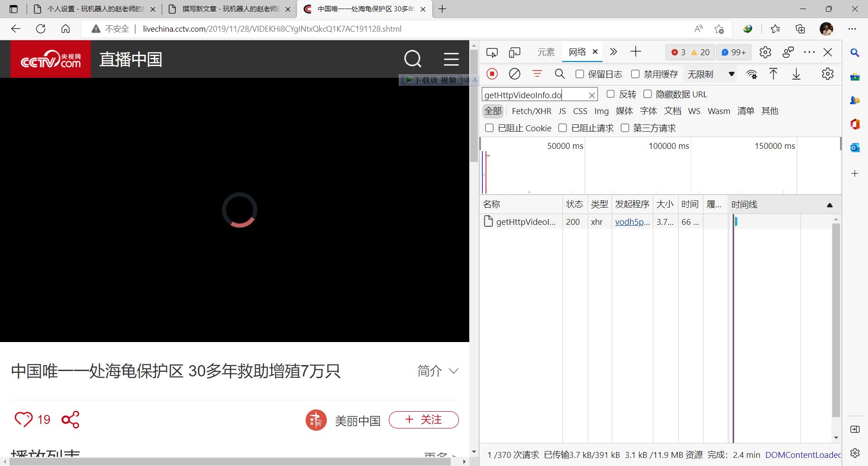Clear the network log
This screenshot has width=868, height=466.
[514, 74]
